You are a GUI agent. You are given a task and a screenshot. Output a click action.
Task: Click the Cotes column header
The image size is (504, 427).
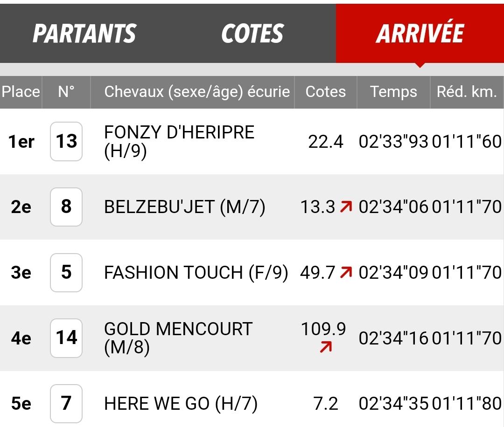point(326,92)
